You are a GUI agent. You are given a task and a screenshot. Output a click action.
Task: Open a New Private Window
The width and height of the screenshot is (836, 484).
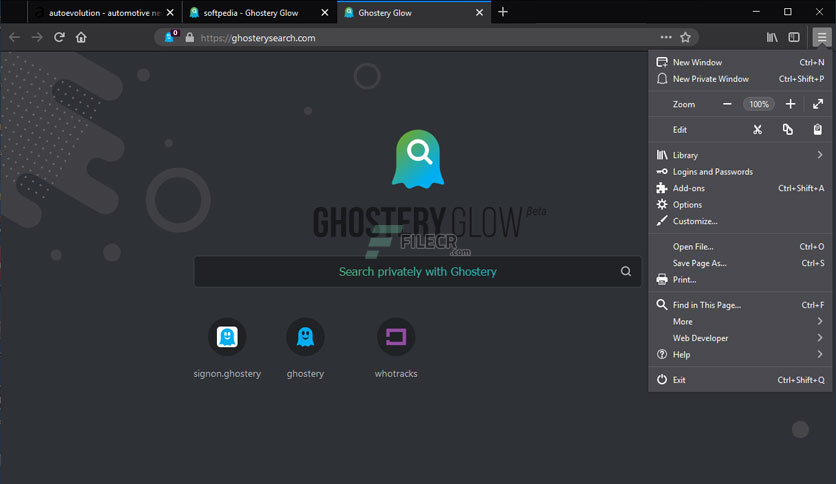tap(740, 79)
